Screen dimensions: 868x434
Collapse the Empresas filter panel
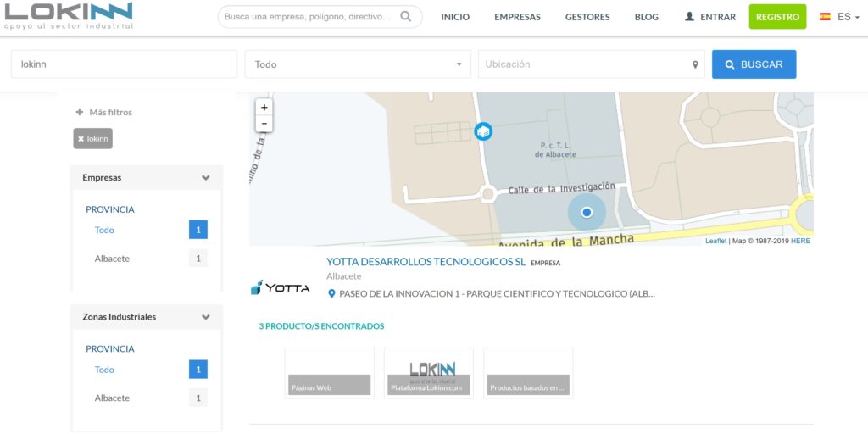pos(206,178)
